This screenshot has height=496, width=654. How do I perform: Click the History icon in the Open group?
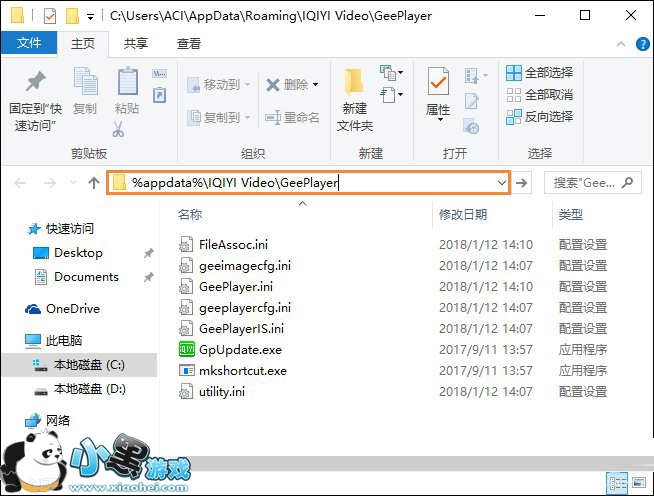pyautogui.click(x=472, y=126)
